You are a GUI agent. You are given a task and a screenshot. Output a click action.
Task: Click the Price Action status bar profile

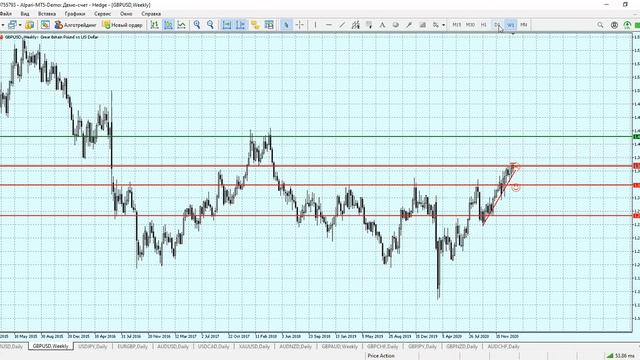[381, 356]
